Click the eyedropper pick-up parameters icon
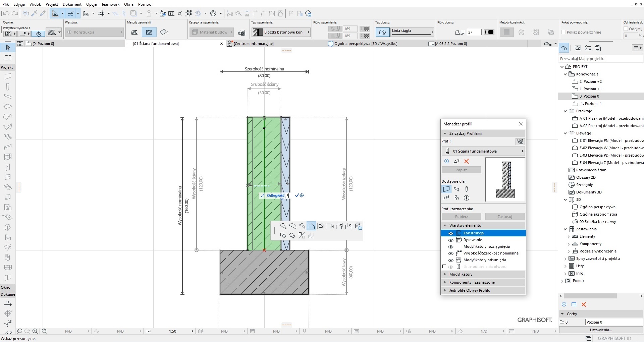The height and width of the screenshot is (342, 644). 34,13
